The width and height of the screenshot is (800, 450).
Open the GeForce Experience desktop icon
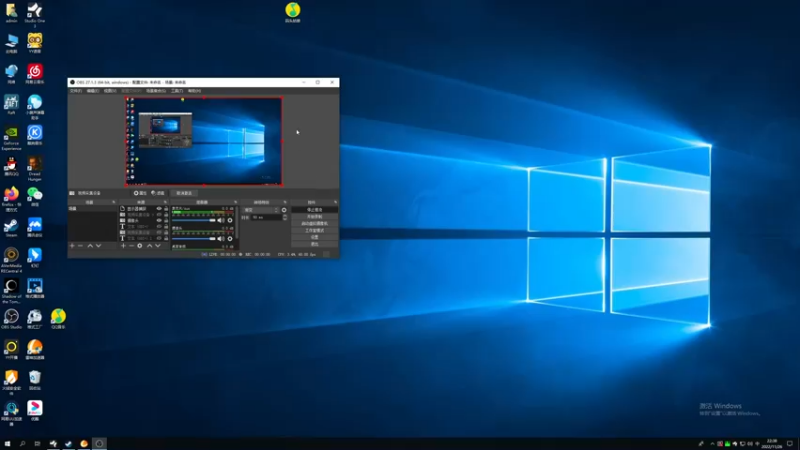11,138
